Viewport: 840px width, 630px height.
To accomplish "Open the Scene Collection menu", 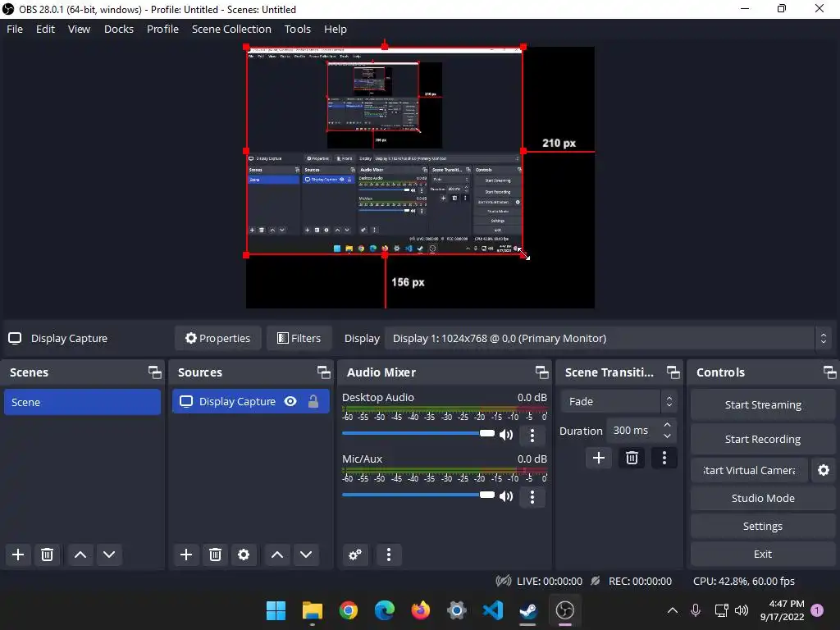I will pos(231,29).
